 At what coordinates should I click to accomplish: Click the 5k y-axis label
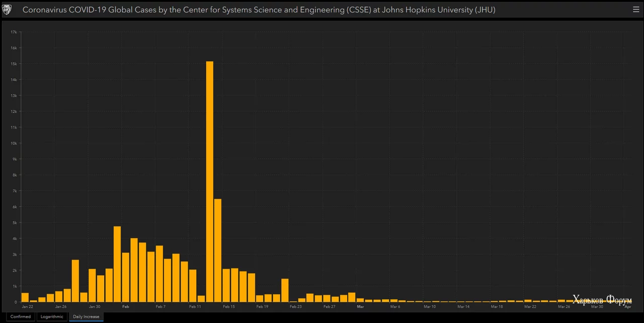pos(15,223)
